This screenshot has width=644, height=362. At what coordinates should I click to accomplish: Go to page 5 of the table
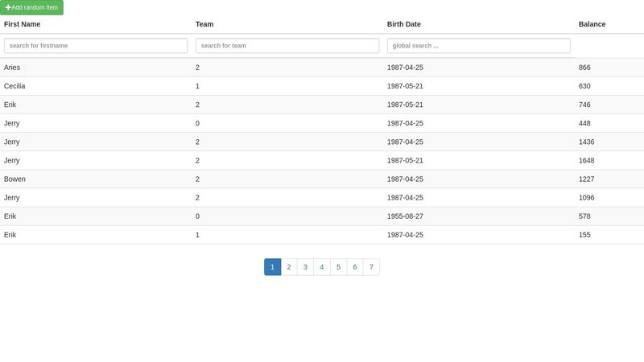coord(338,267)
